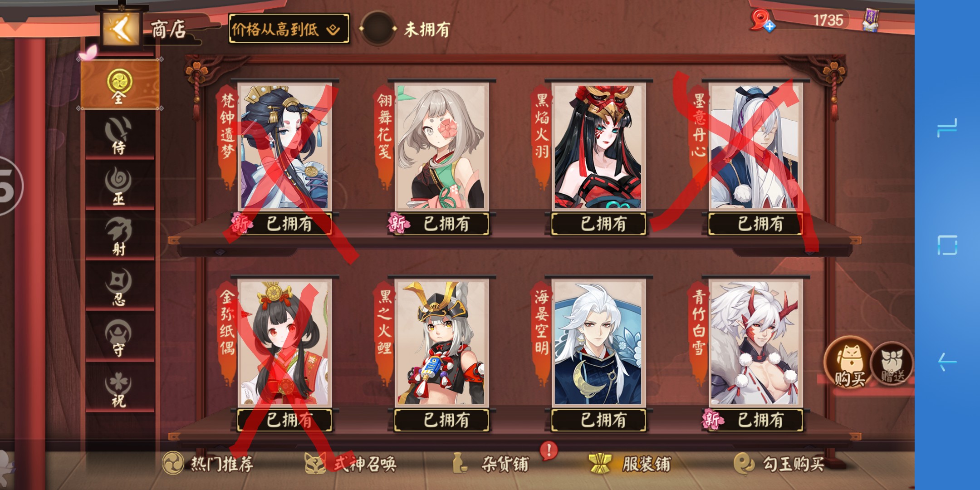Select the 守 class filter icon
980x490 pixels.
119,337
